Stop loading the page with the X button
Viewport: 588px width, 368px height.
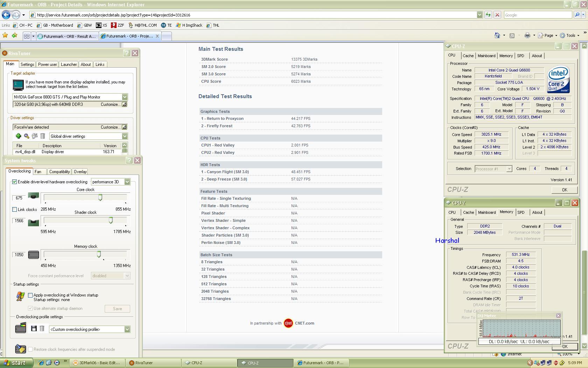point(497,15)
